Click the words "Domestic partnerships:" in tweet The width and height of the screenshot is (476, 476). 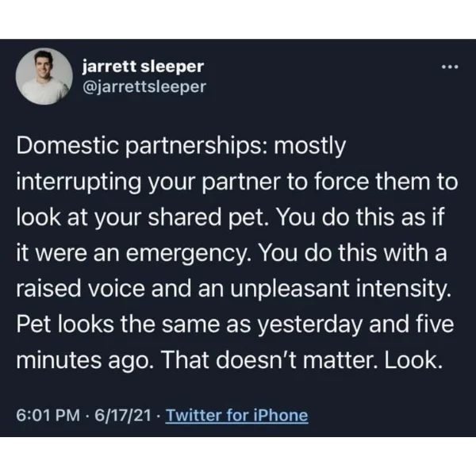(142, 146)
